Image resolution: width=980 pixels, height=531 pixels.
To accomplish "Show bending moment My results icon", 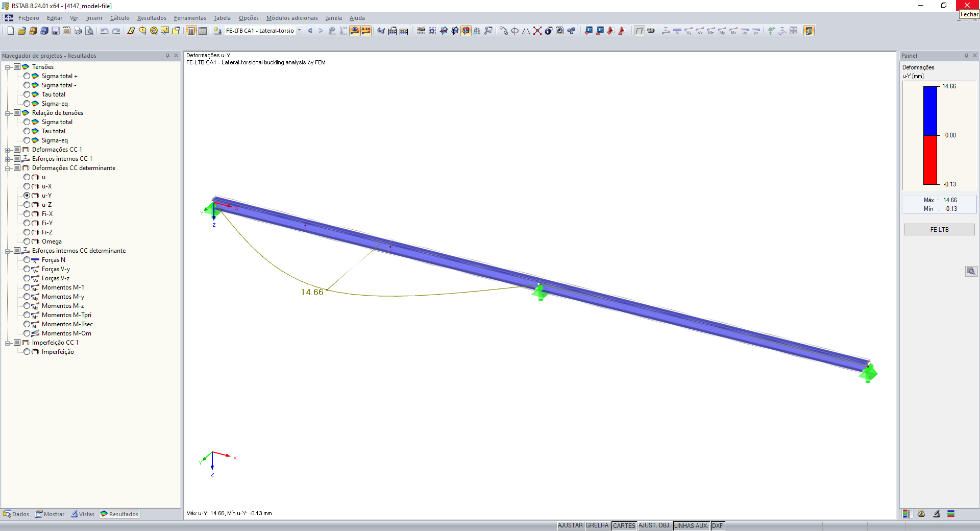I will click(x=722, y=31).
